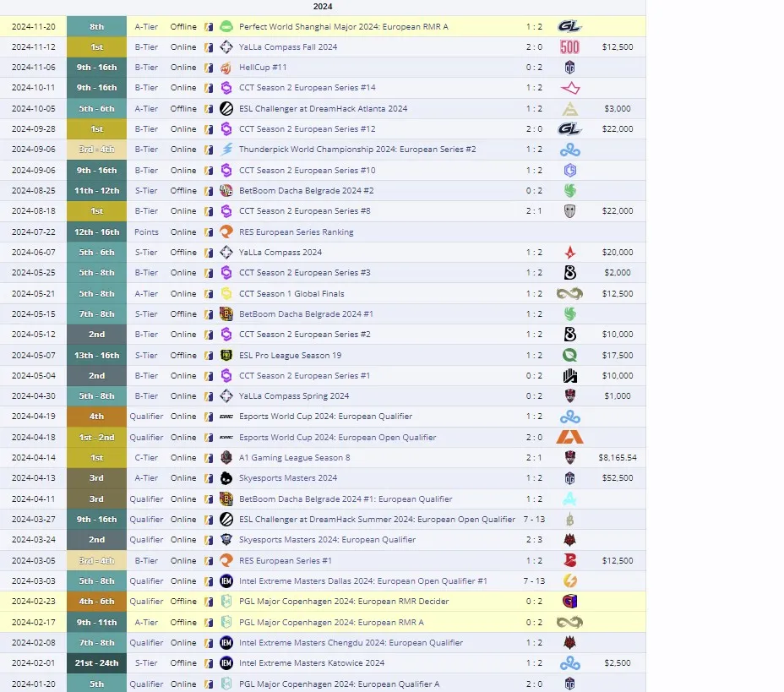This screenshot has width=784, height=692.
Task: Click the 2 : 3 score in the Skyesports Masters Qualifier row
Action: coord(534,540)
